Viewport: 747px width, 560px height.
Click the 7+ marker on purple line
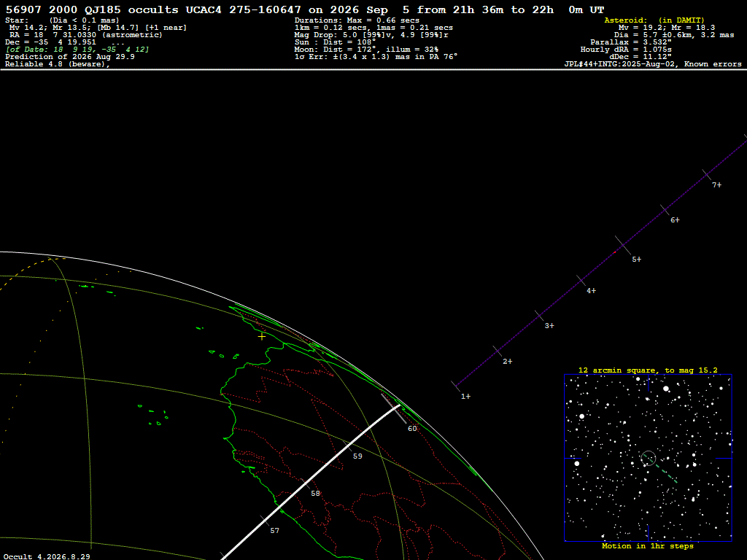[x=717, y=184]
